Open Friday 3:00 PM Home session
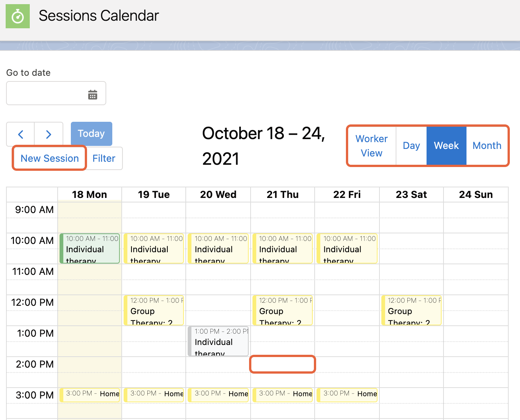Screen dimensions: 520x420 [x=347, y=395]
